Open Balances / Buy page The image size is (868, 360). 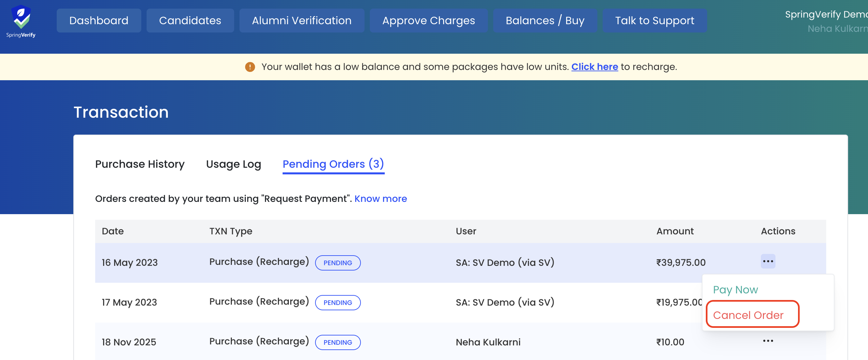[545, 21]
